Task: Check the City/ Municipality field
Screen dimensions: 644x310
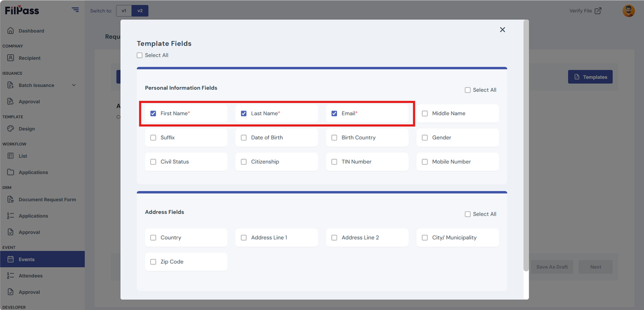Action: (x=425, y=238)
